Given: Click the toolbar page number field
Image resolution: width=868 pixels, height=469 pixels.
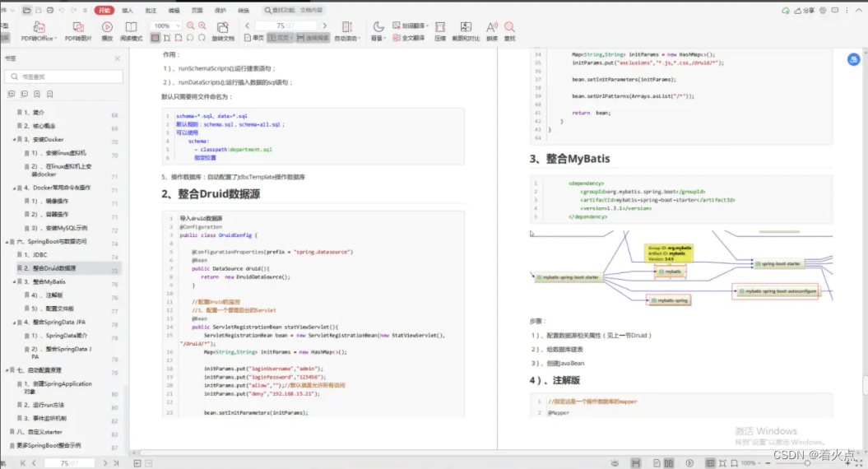Looking at the screenshot, I should click(285, 26).
